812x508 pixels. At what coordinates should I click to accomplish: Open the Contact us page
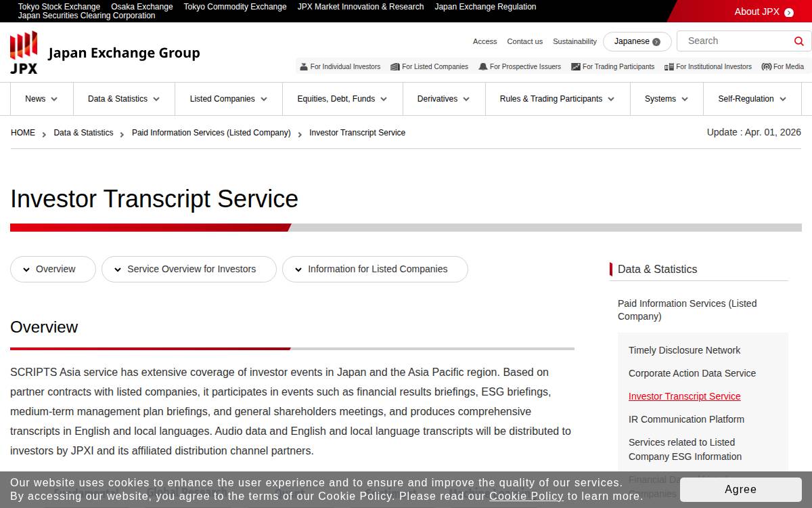pos(524,41)
